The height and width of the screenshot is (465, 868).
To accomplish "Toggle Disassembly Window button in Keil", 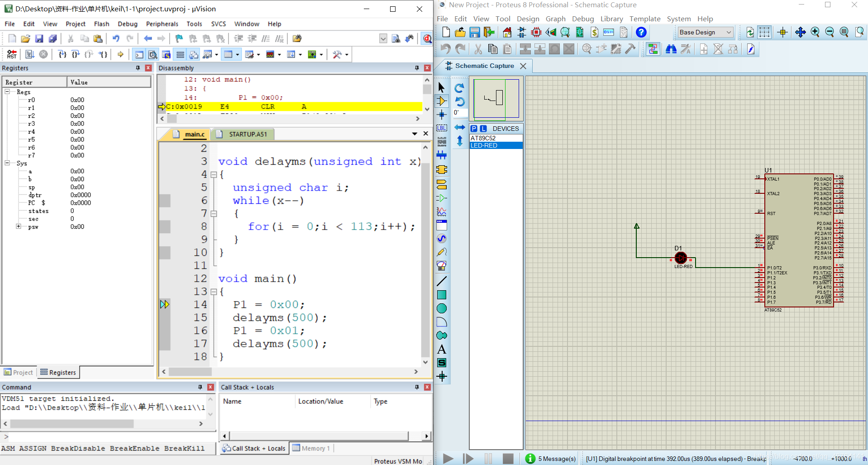I will click(153, 54).
